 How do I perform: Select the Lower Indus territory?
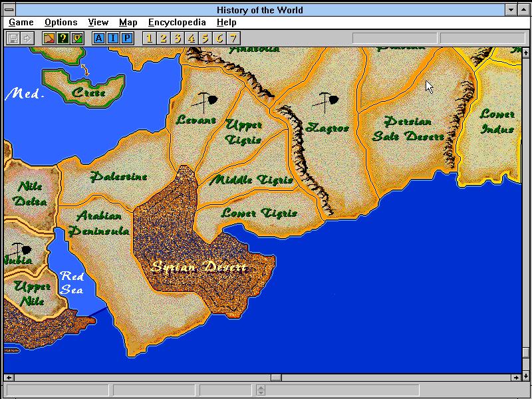pos(497,122)
